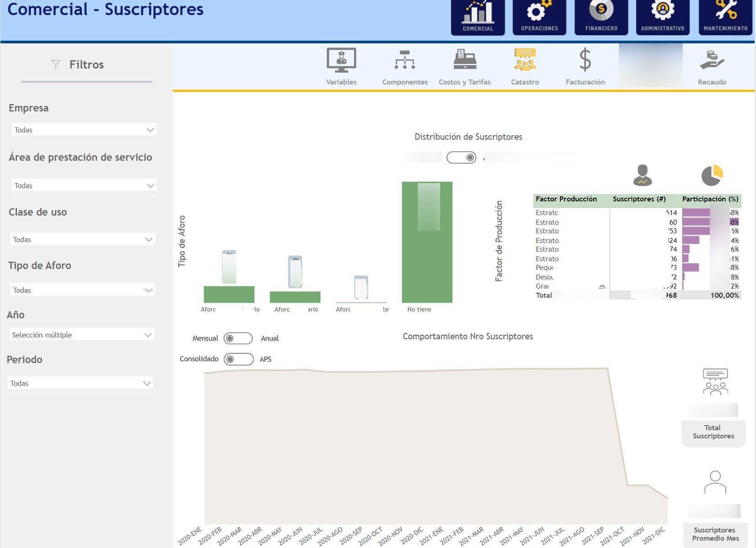
Task: Open the Clase de uso dropdown
Action: pyautogui.click(x=82, y=239)
